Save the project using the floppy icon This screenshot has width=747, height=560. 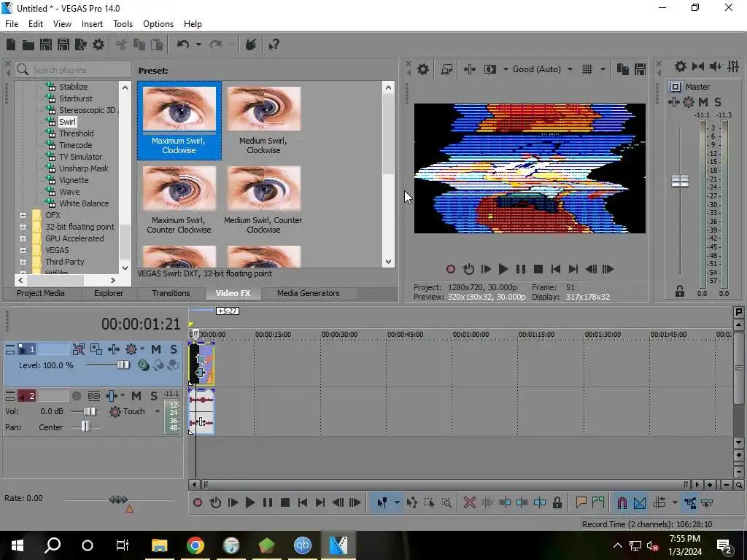pyautogui.click(x=46, y=44)
